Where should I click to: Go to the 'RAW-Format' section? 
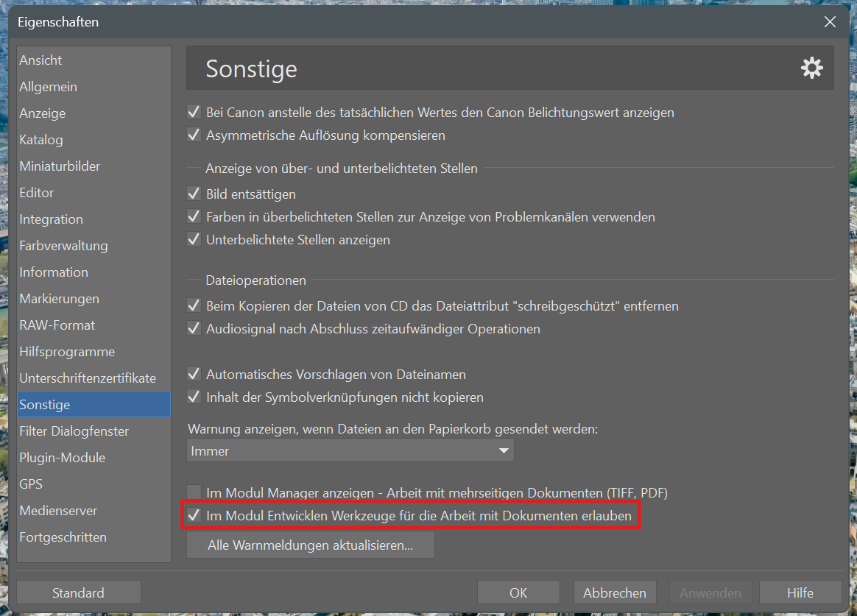coord(57,325)
